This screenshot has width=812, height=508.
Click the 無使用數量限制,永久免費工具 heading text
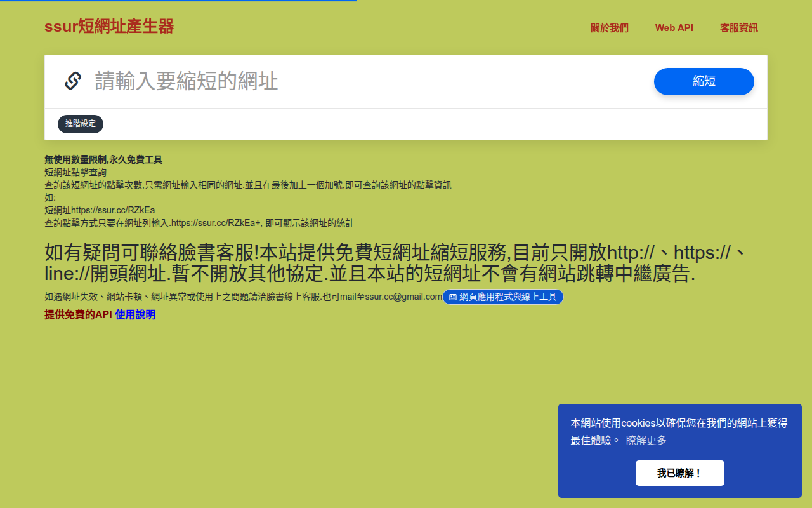click(103, 159)
